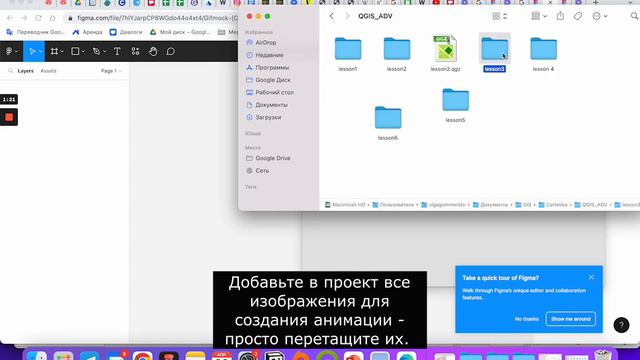Open Сеть in Finder sidebar
Viewport: 640px width, 360px height.
[262, 171]
